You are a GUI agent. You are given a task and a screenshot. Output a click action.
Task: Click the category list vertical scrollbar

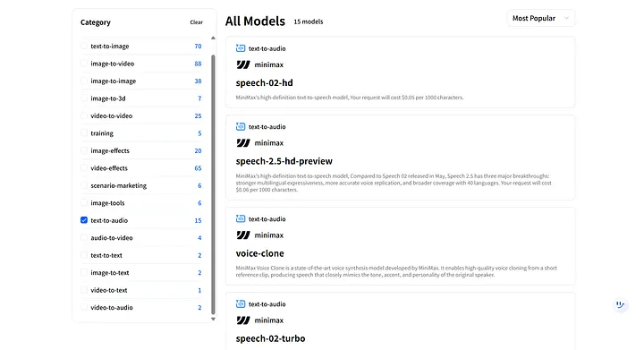point(213,184)
